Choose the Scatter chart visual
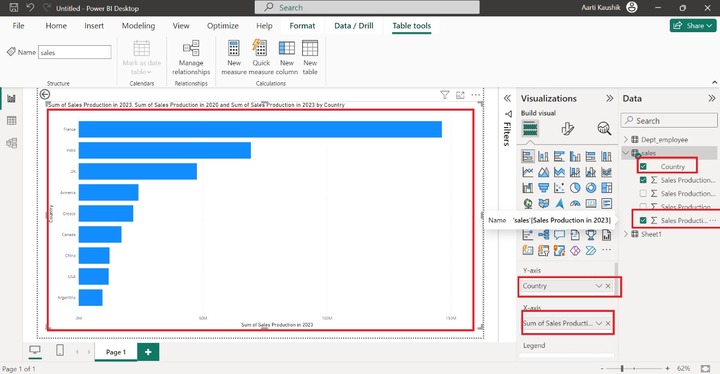 [x=559, y=187]
